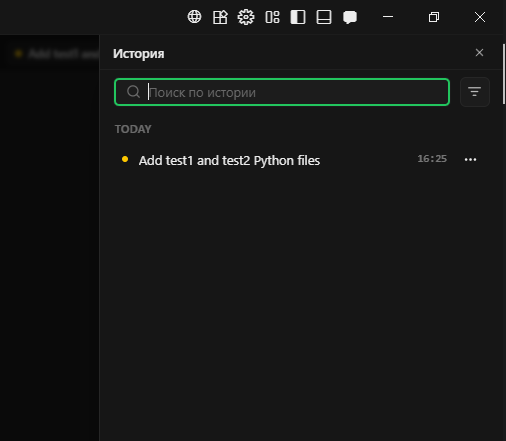Toggle the bottom panel icon
Viewport: 506px width, 441px height.
tap(324, 17)
